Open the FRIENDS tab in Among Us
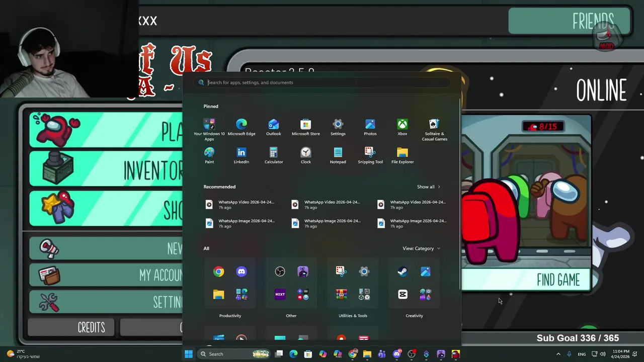644x362 pixels. [x=570, y=21]
